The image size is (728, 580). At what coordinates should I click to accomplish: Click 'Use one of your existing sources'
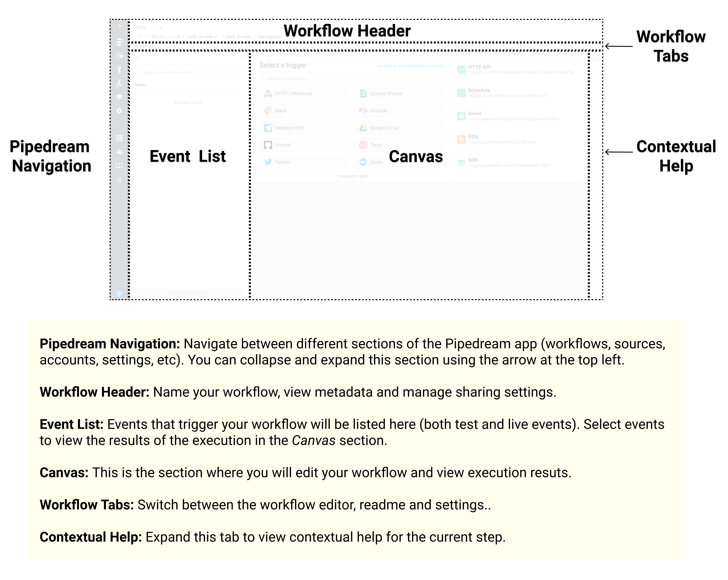coord(410,66)
